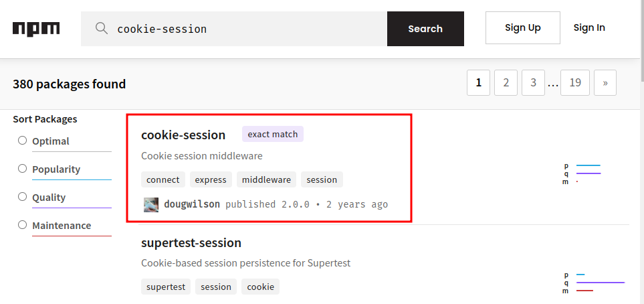This screenshot has height=304, width=644.
Task: Select the Optimal sort radio button
Action: coord(22,141)
